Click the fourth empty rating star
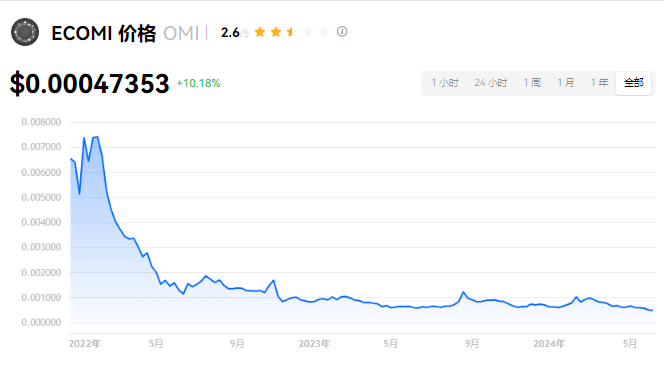 coord(308,32)
